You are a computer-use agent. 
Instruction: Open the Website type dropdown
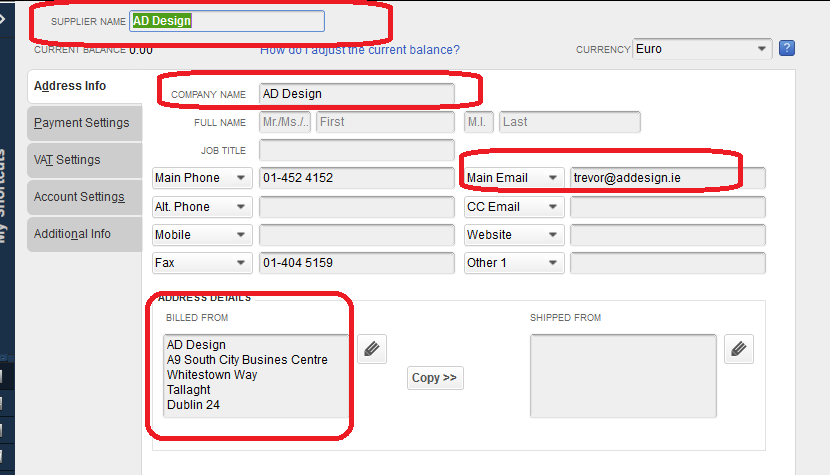pyautogui.click(x=513, y=235)
